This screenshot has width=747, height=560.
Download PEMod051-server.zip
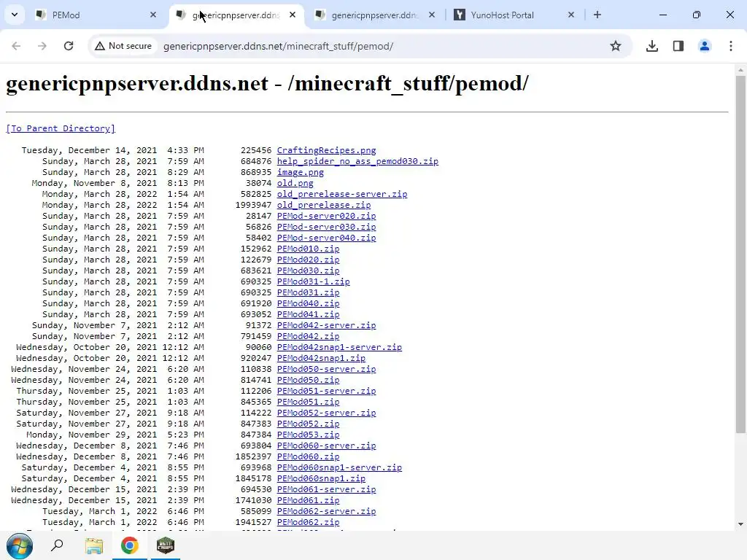(x=326, y=391)
